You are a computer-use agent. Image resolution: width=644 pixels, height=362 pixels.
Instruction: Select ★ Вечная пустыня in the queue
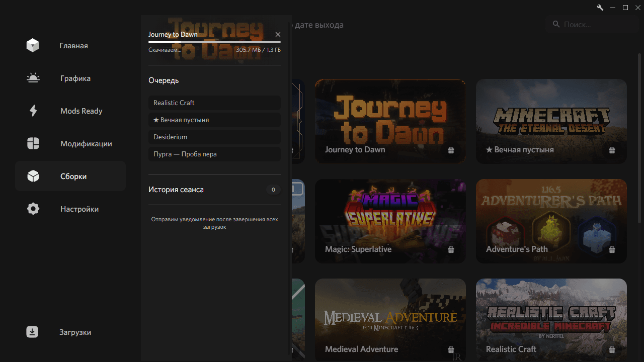click(214, 120)
